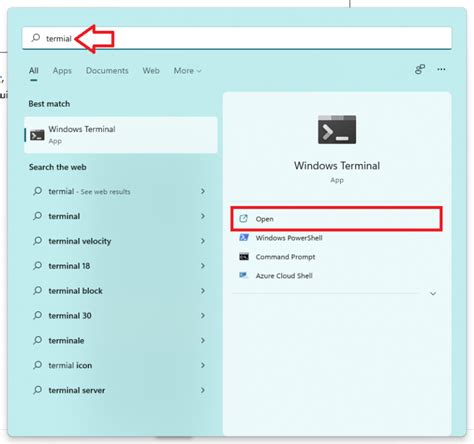Screen dimensions: 474x444
Task: Click the Azure Cloud Shell icon
Action: coord(244,275)
